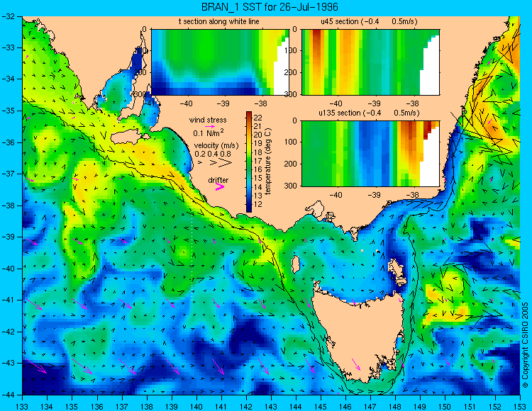
Task: Click the 'drifter' legend label
Action: point(218,180)
